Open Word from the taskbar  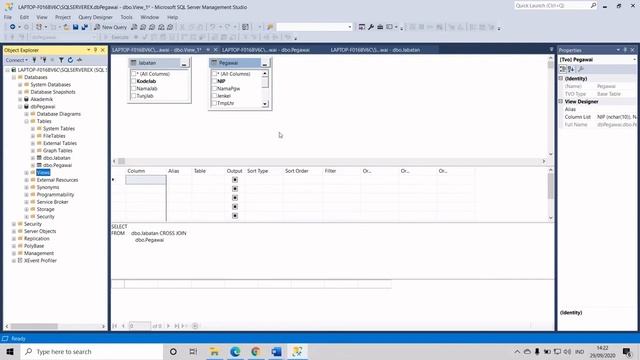276,351
